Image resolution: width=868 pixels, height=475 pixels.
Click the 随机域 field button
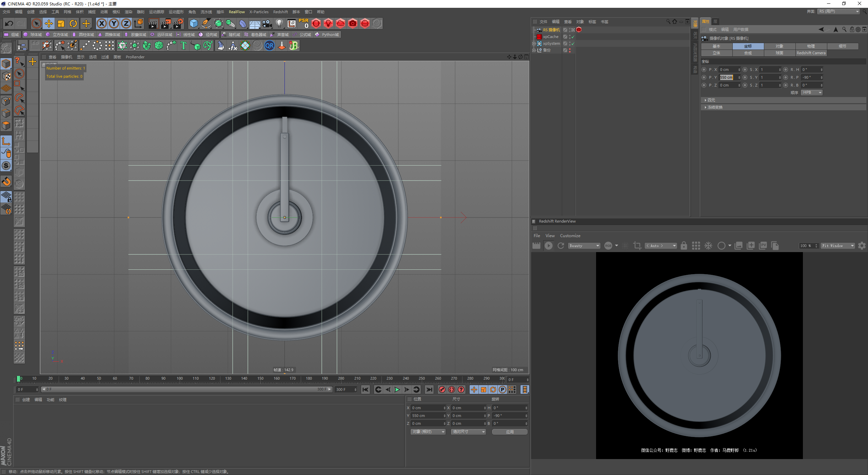231,35
